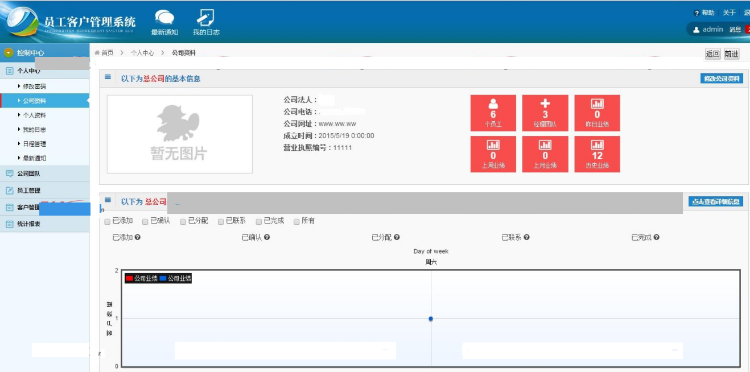The image size is (750, 372).
Task: Click the 员工管理 edit icon in sidebar
Action: [10, 190]
